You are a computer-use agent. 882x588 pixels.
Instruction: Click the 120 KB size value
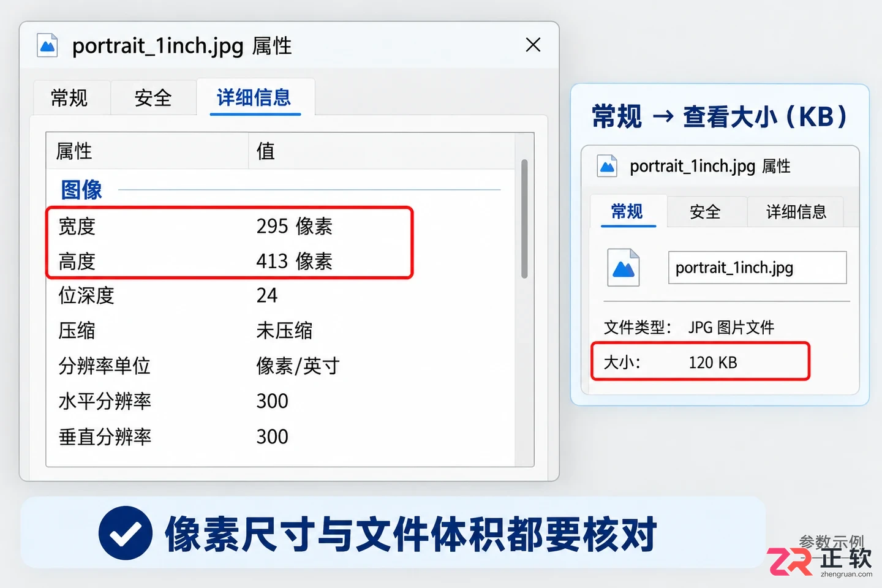click(713, 363)
